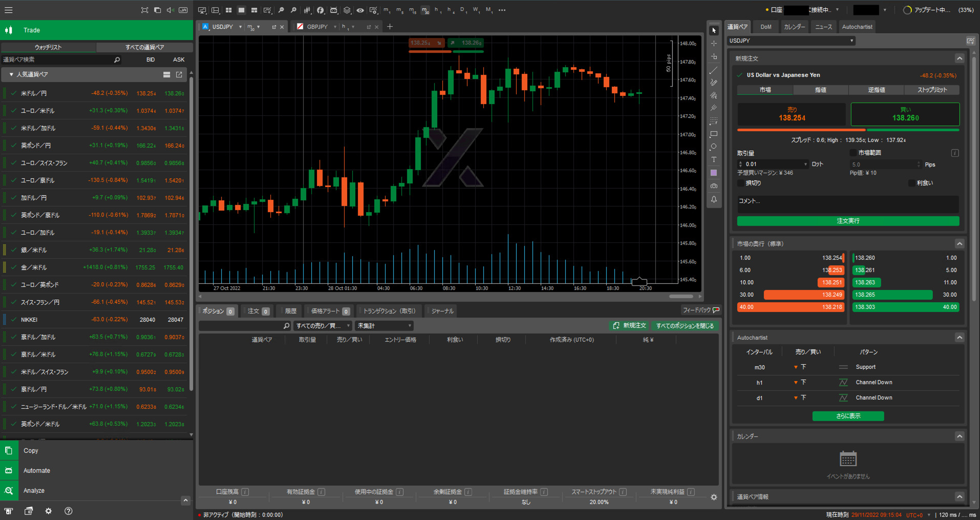This screenshot has height=520, width=980.
Task: Take a chart snapshot with camera icon
Action: click(x=714, y=186)
